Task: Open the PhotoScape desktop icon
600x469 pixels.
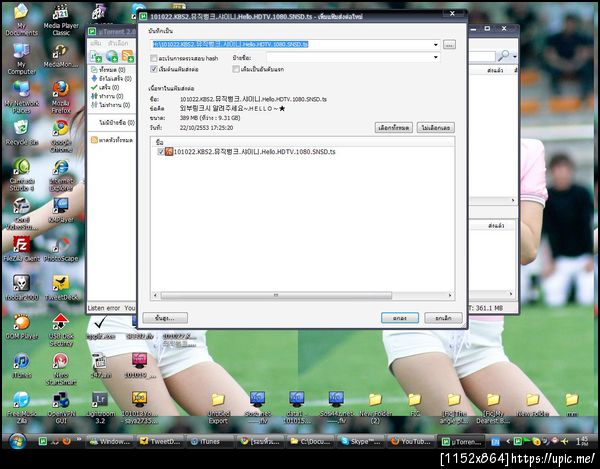Action: click(61, 249)
